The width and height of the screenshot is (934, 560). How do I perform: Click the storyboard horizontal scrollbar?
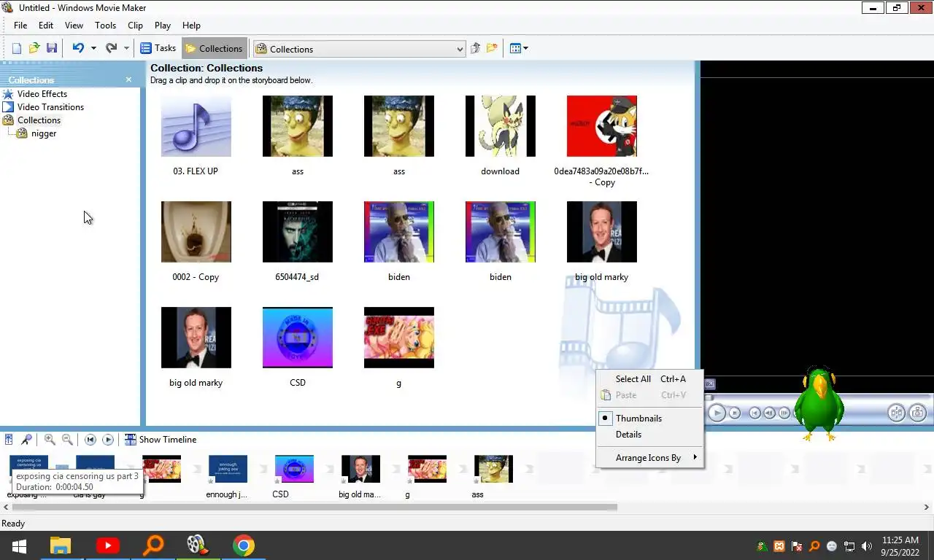(315, 507)
